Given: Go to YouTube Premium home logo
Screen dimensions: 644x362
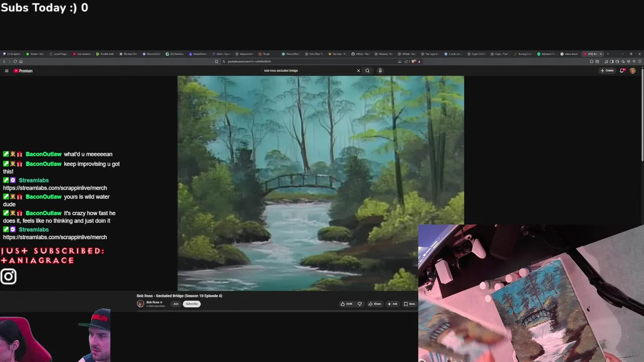Looking at the screenshot, I should tap(23, 71).
